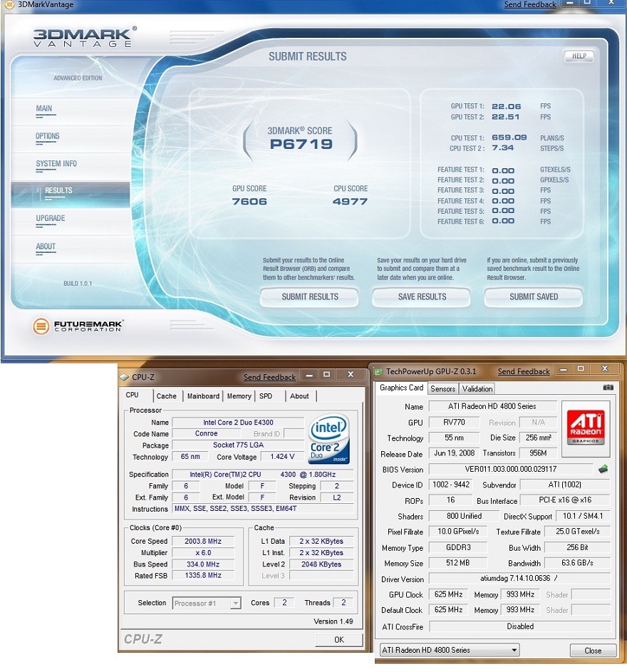Click OK in the CPU-Z window
Screen dimensions: 627x672
coord(339,639)
